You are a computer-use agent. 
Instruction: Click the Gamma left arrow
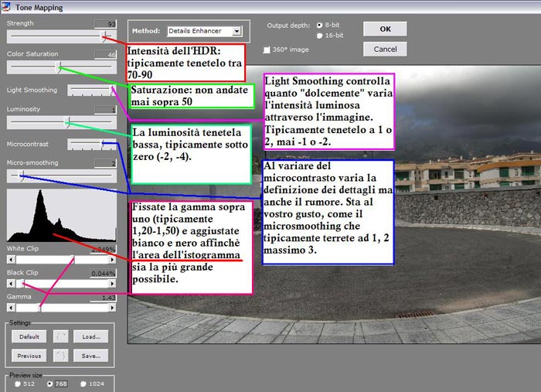[x=10, y=307]
